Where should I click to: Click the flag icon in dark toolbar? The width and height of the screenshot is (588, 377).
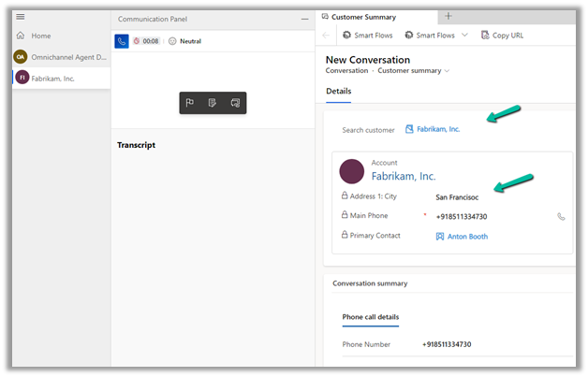coord(190,103)
